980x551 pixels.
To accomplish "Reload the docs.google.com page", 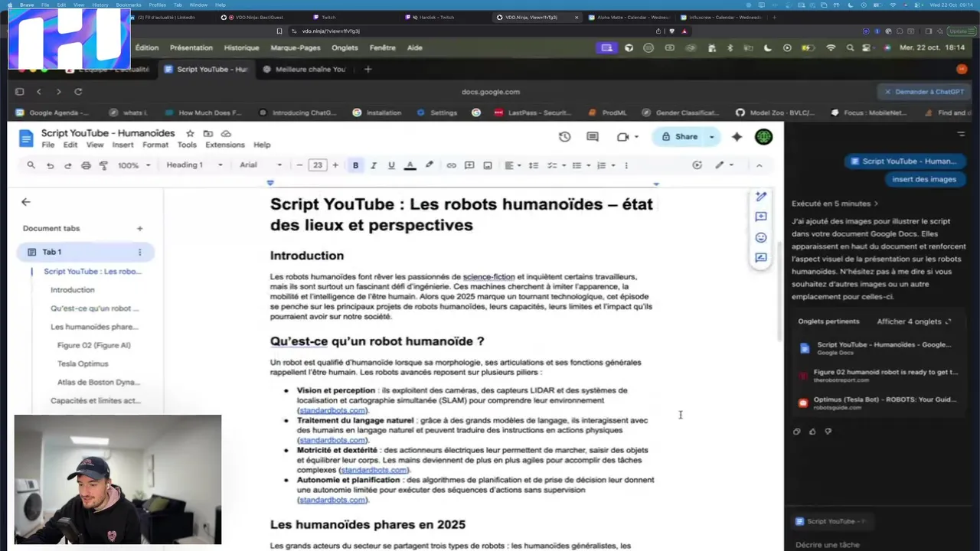I will (x=78, y=92).
